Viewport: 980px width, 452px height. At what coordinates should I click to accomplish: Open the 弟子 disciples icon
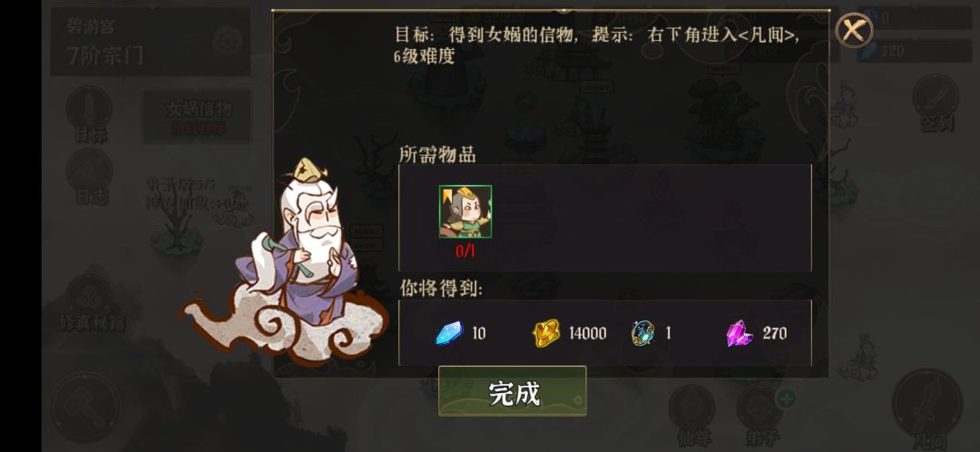pyautogui.click(x=760, y=414)
